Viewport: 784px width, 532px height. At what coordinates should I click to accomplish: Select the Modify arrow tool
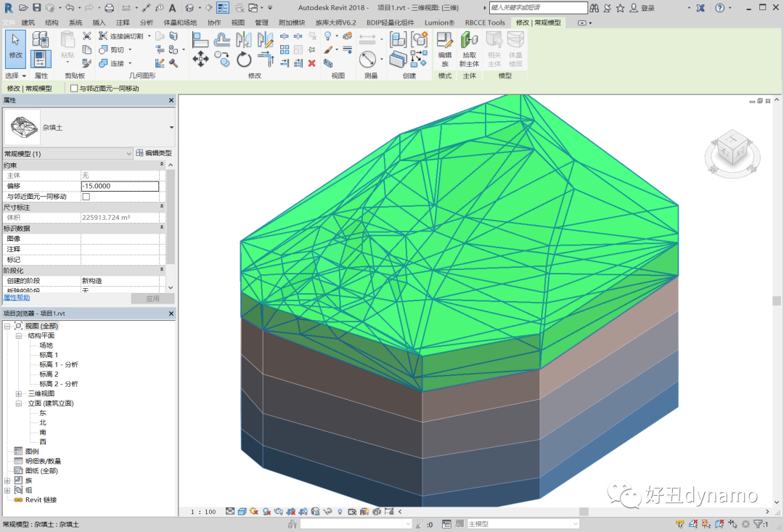pyautogui.click(x=15, y=48)
